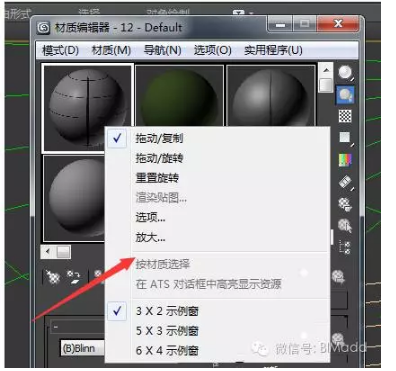Click the Put Material to Scene icon

point(74,277)
